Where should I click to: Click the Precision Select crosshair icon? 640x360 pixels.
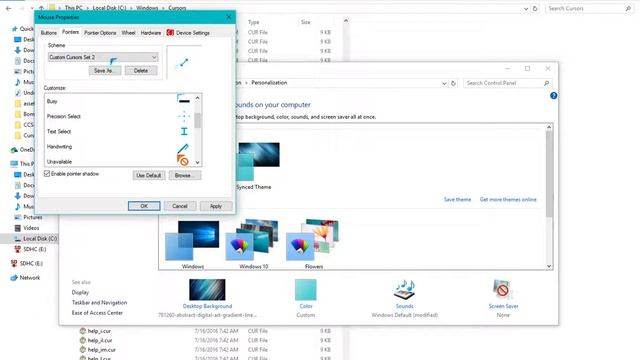tap(184, 116)
